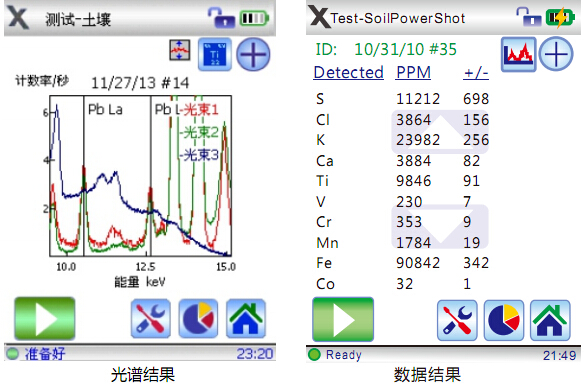
Task: Open pie chart icon on data screen
Action: (x=504, y=320)
